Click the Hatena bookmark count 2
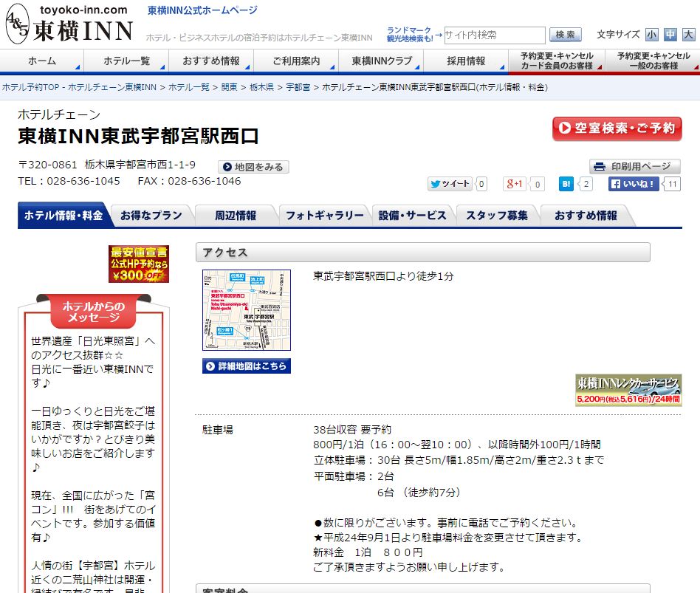The width and height of the screenshot is (700, 593). [x=586, y=184]
